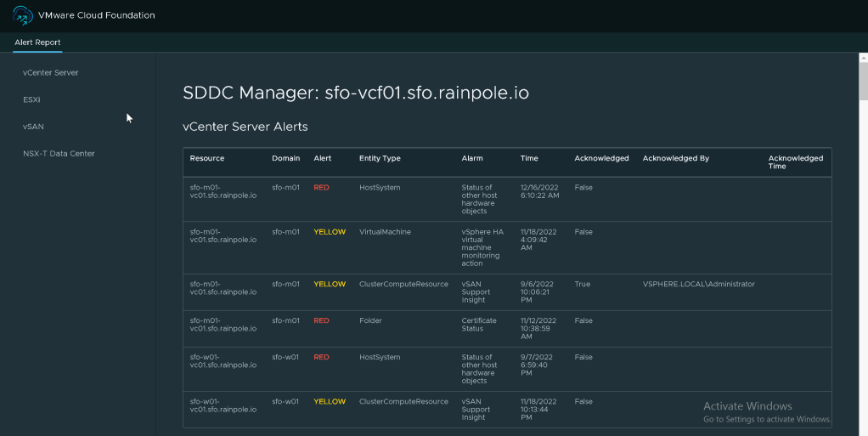Click the Domain column header
This screenshot has height=436, width=868.
point(285,158)
